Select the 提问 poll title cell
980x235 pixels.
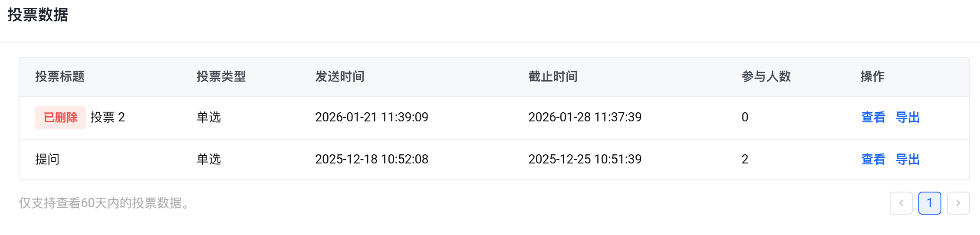[47, 159]
